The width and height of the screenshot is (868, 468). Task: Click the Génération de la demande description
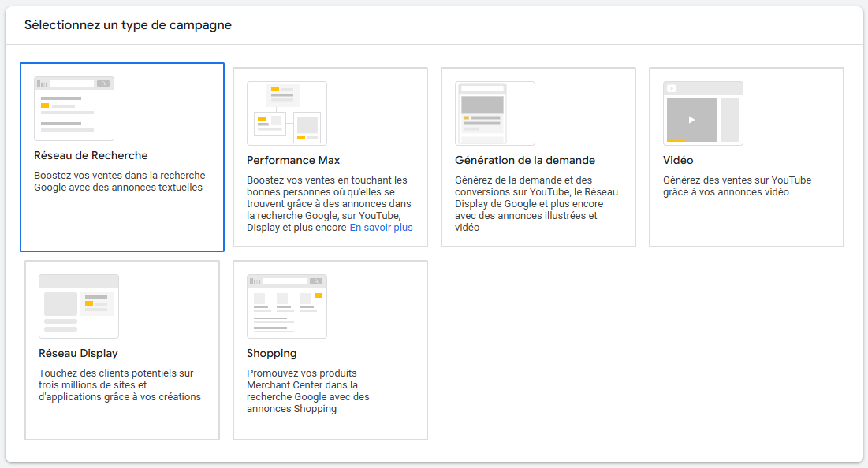click(536, 203)
